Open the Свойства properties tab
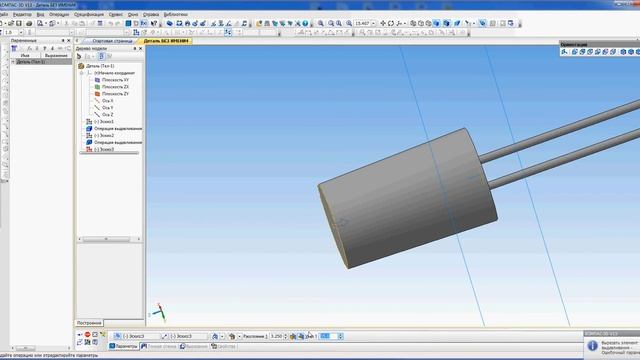Viewport: 640px width, 360px height. coord(224,346)
